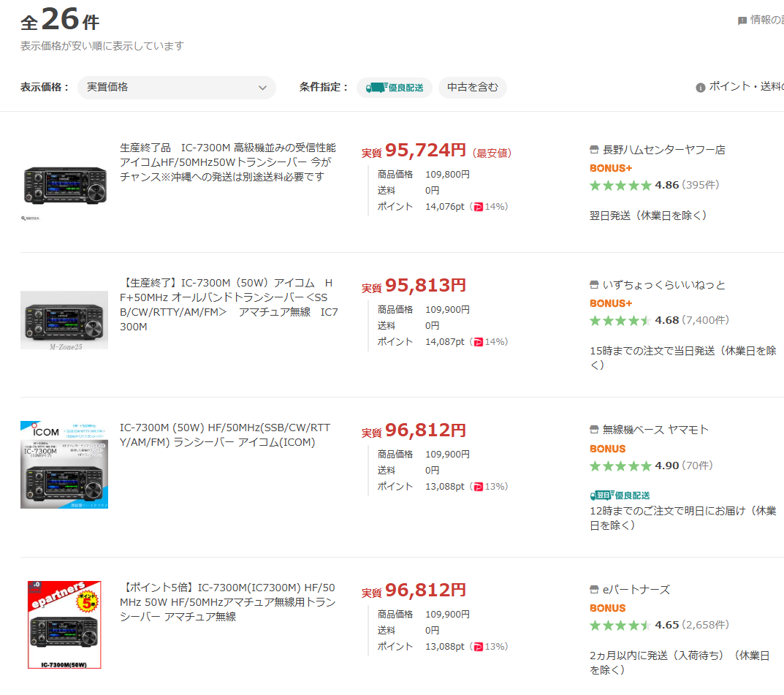
Task: Open the 生産終了品 IC-7300M product title
Action: point(227,162)
